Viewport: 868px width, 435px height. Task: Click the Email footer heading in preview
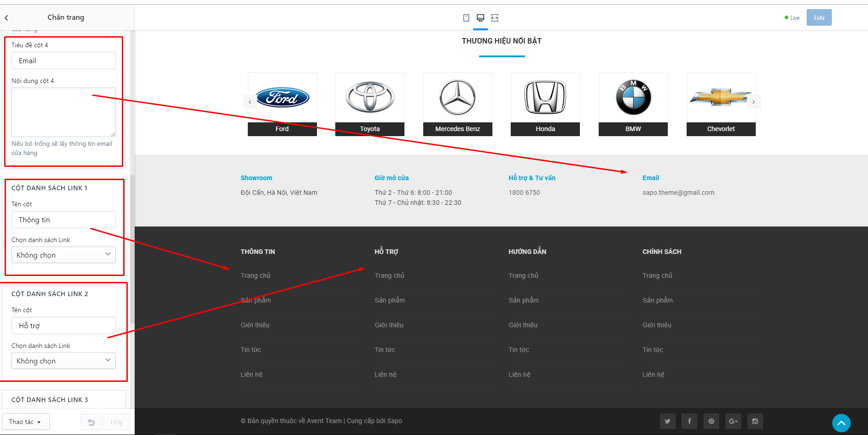(651, 178)
